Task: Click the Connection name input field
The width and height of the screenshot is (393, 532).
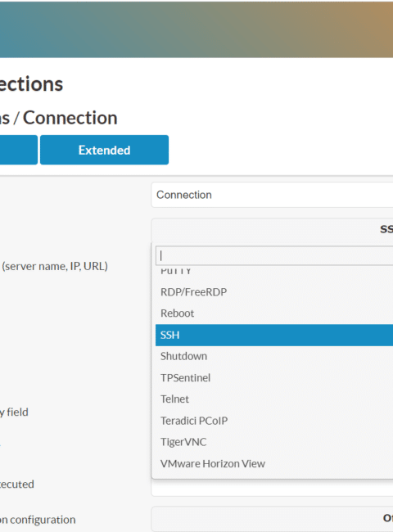Action: pos(272,195)
